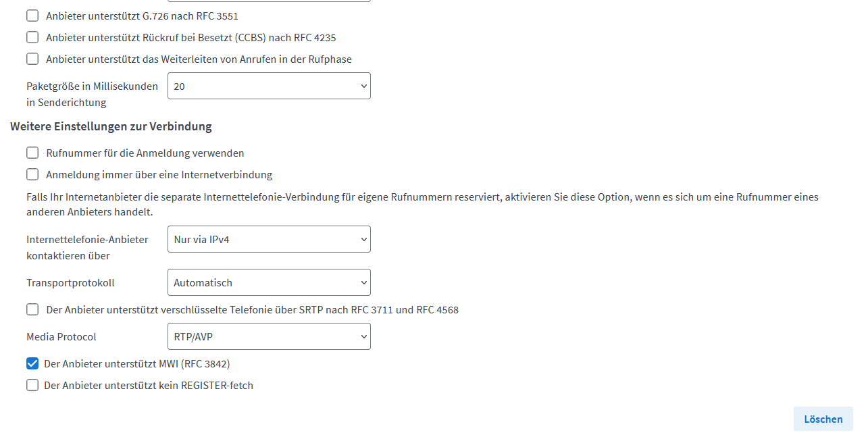
Task: Expand the Transportprotokoll Automatisch dropdown
Action: (x=269, y=282)
